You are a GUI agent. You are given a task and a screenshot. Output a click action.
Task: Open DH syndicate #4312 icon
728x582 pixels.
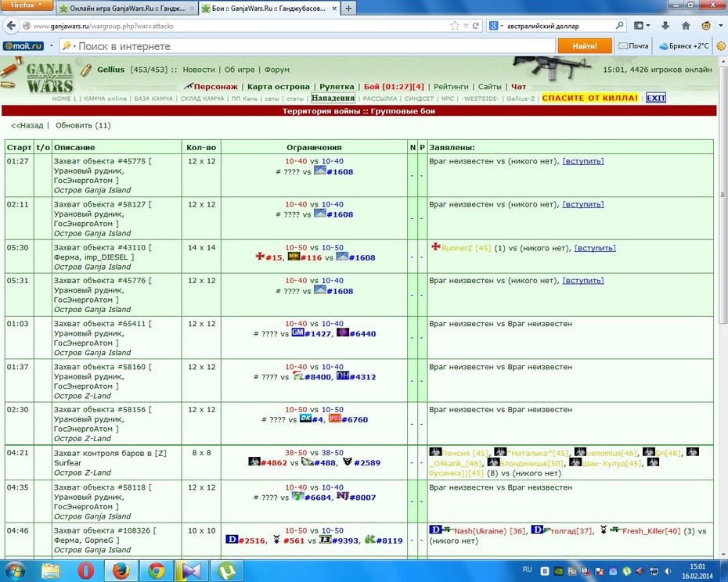pos(342,375)
